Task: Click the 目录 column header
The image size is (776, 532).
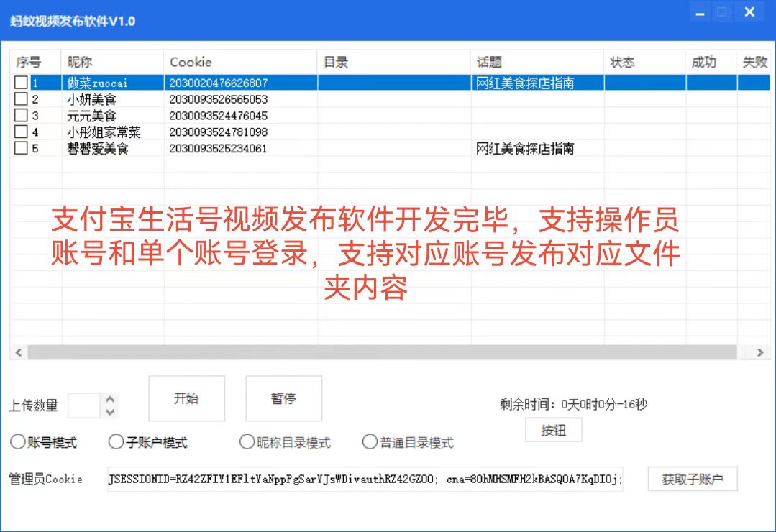Action: [394, 62]
